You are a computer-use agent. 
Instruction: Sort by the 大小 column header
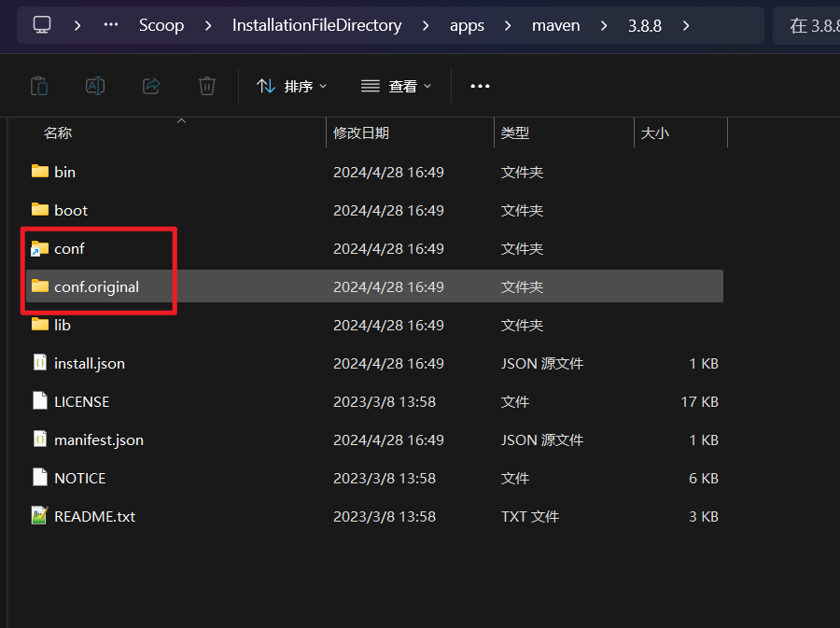coord(654,133)
